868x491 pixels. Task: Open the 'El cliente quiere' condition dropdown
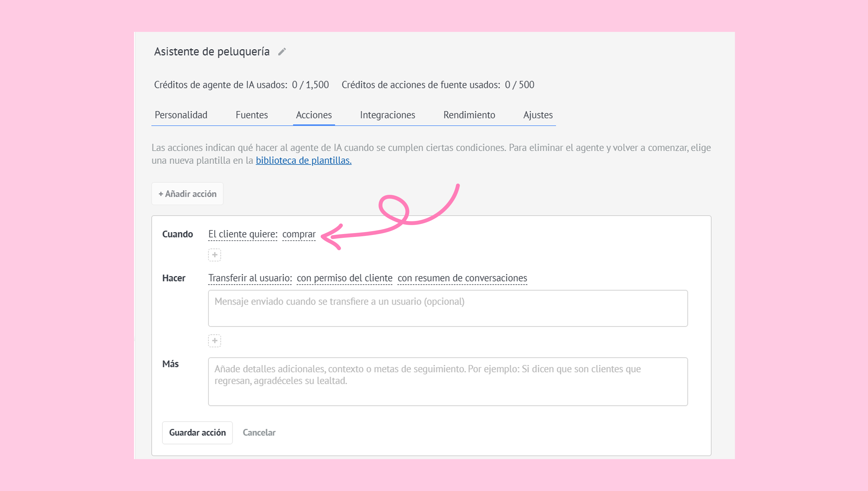pos(243,234)
